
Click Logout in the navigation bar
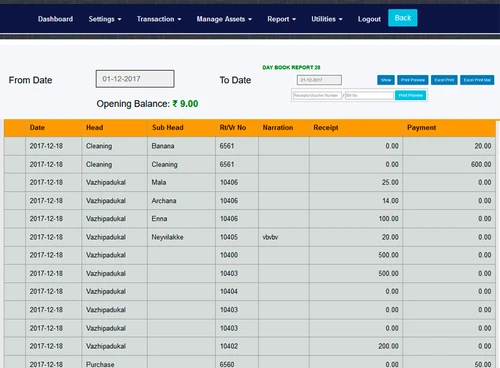point(369,19)
